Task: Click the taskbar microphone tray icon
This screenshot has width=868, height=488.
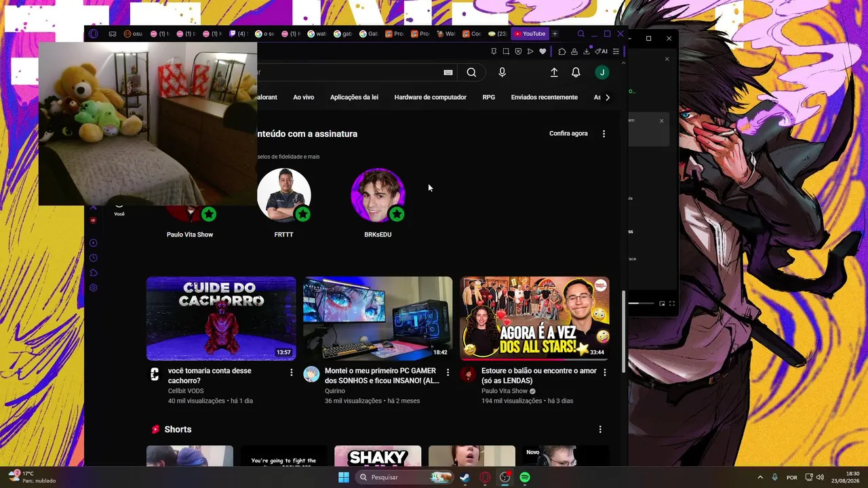Action: (x=774, y=477)
